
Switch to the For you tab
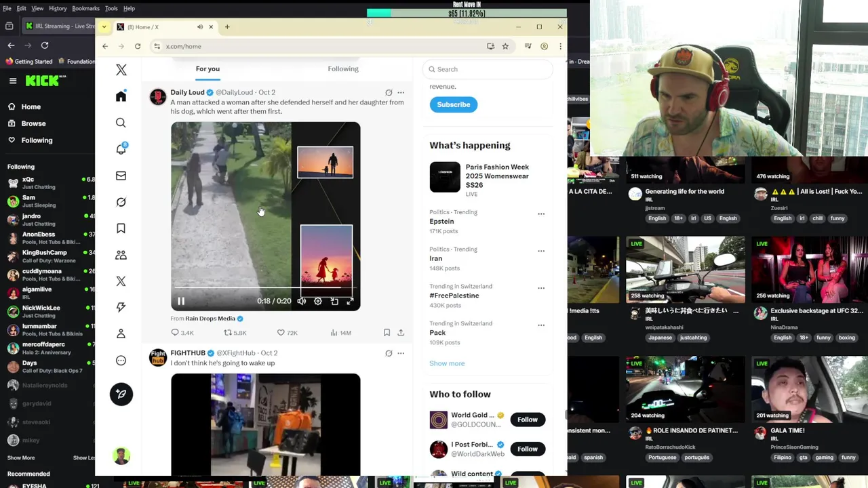pos(208,68)
